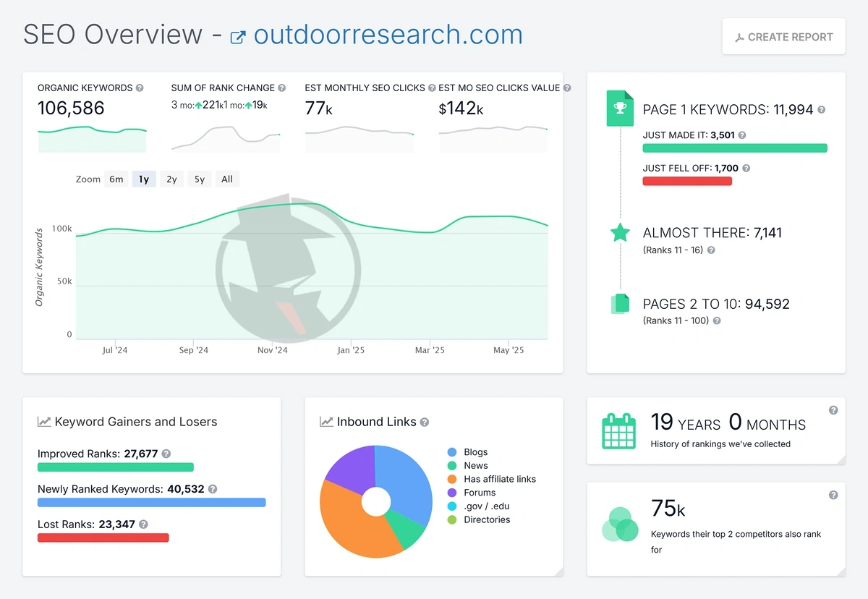The image size is (868, 599).
Task: Click help icon next to EST MO SEO CLICKS VALUE
Action: coord(567,88)
